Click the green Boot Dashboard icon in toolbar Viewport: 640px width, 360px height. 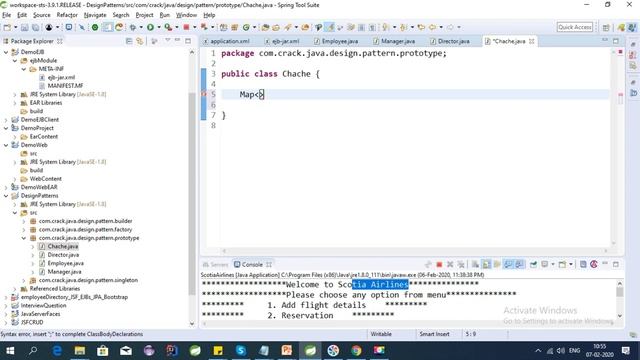coord(95,27)
